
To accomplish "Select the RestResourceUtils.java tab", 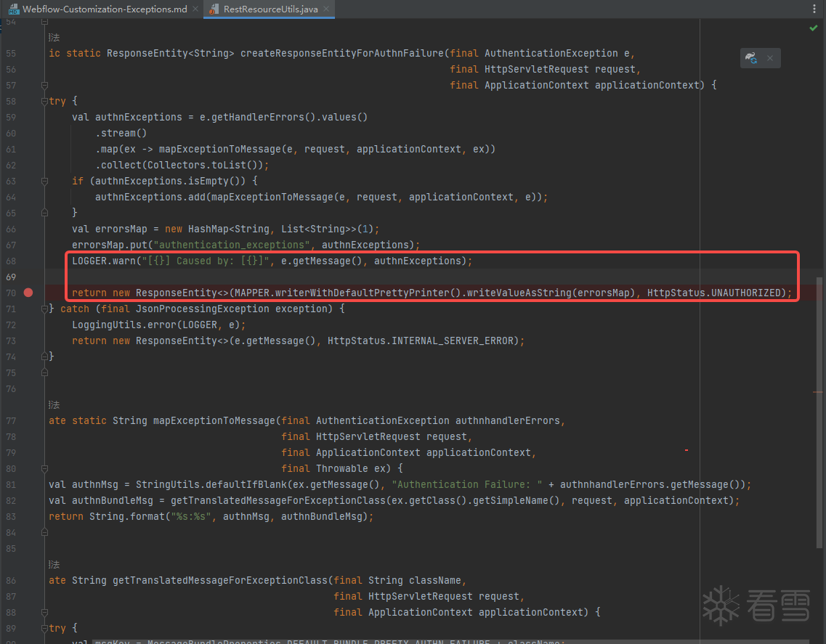I will point(270,9).
